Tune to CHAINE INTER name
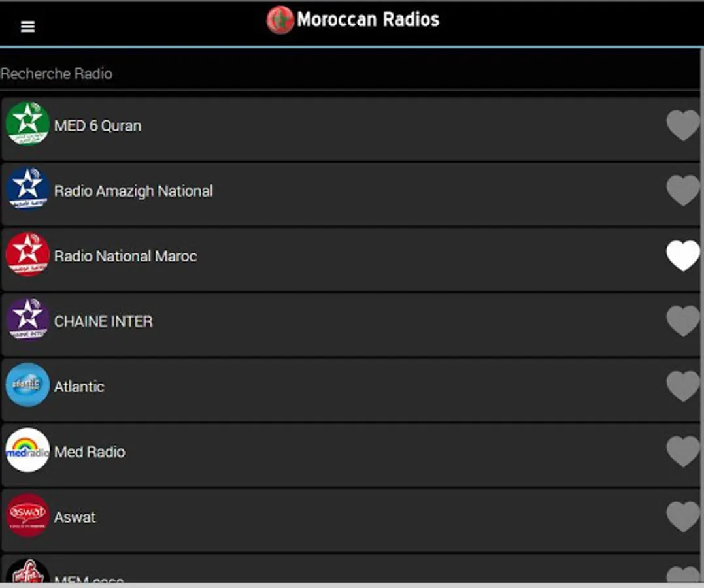Viewport: 704px width, 588px height. 103,321
